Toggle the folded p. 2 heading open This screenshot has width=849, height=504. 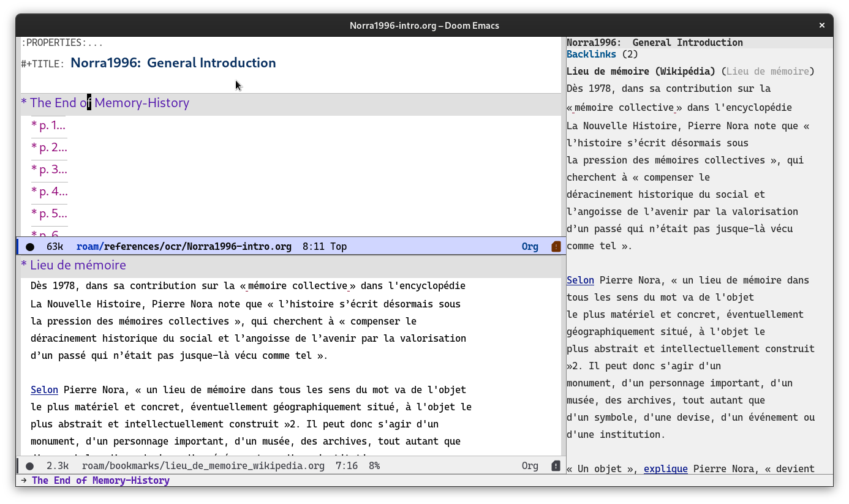[x=49, y=147]
